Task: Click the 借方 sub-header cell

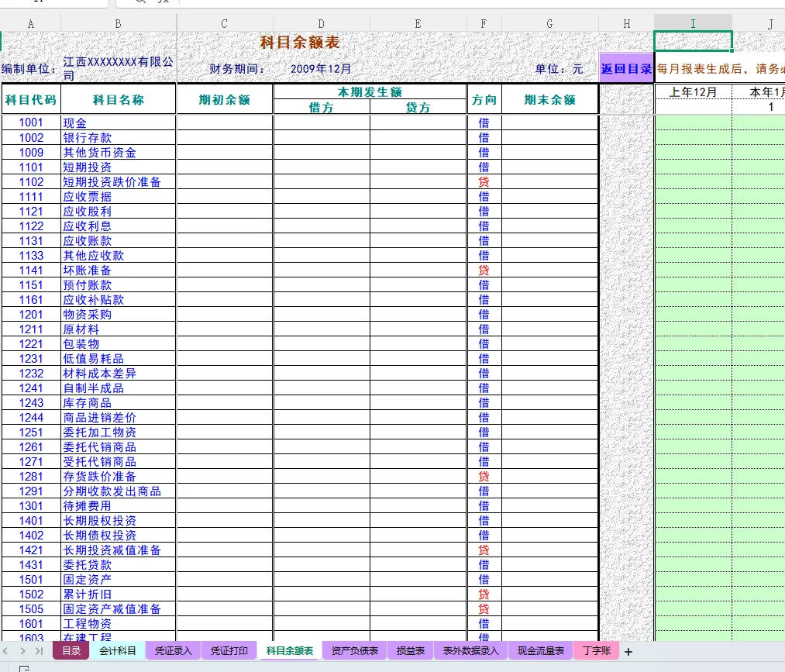Action: point(321,107)
